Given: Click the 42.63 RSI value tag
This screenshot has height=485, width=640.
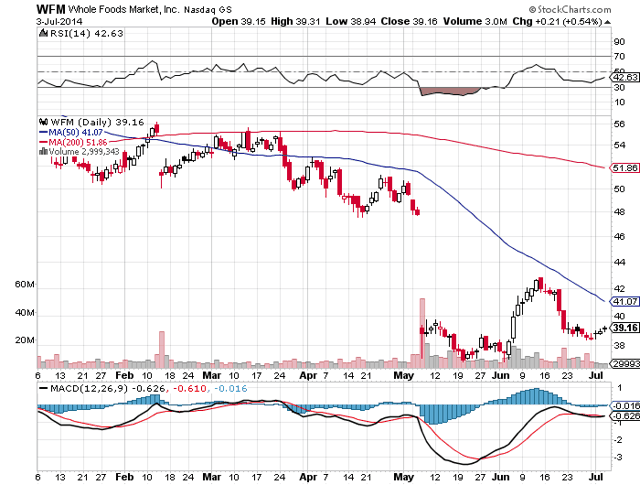Looking at the screenshot, I should tap(625, 77).
